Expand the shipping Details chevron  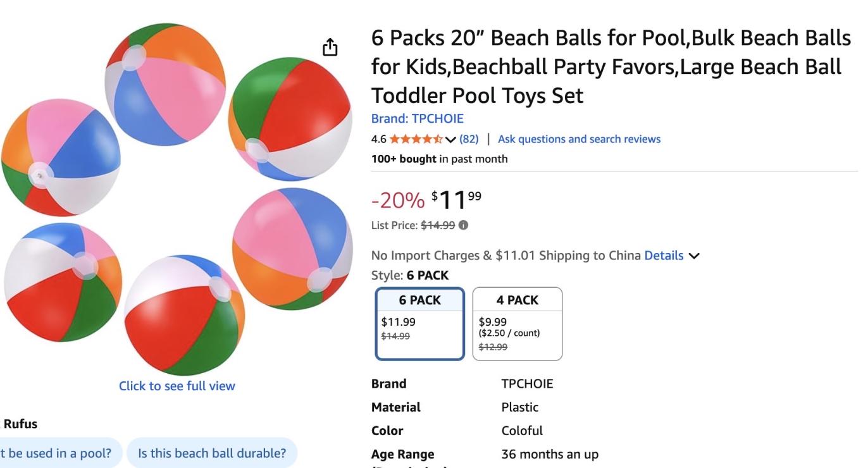pyautogui.click(x=694, y=256)
